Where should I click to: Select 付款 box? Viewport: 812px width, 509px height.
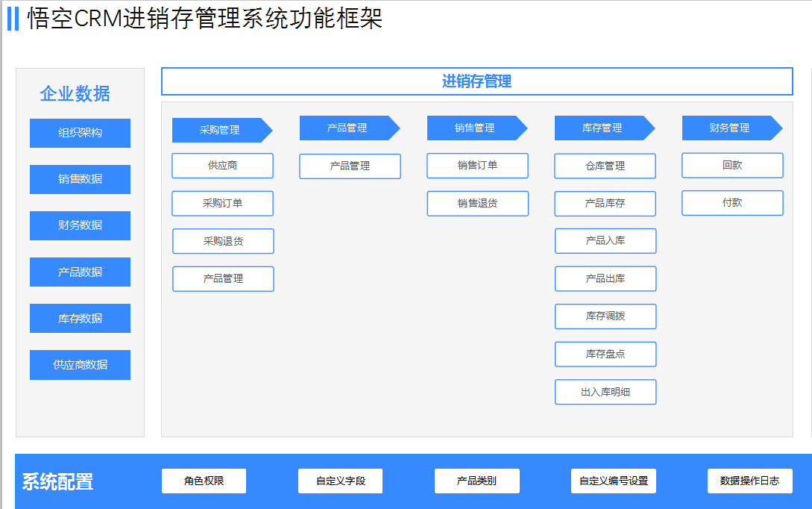732,203
